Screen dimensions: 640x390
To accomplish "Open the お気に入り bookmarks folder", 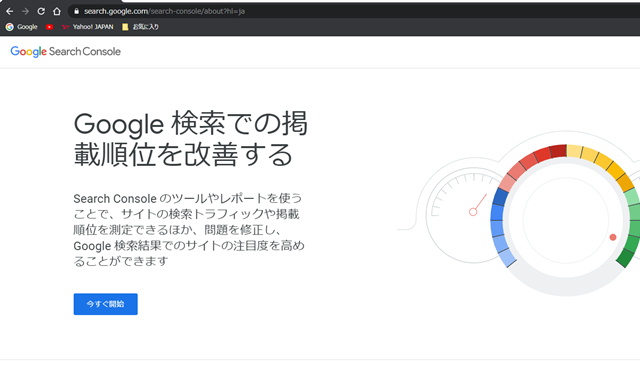I will point(140,27).
